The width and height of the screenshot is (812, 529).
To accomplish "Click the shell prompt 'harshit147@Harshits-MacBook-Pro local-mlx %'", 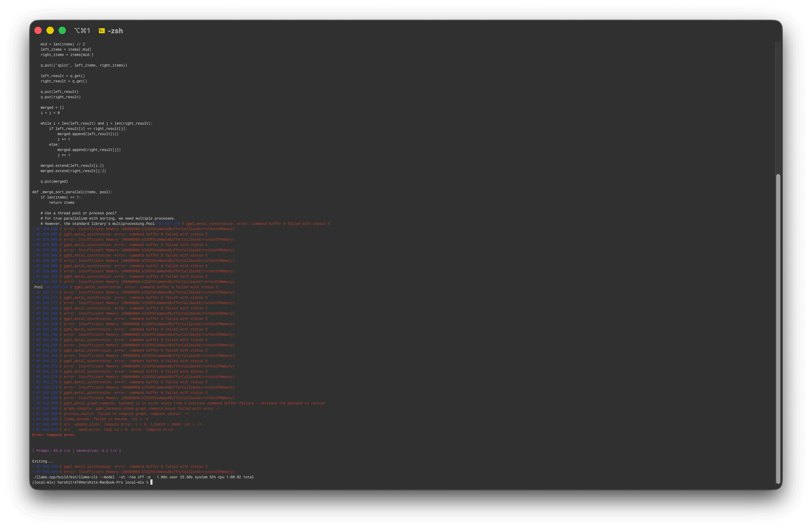I will [x=103, y=483].
